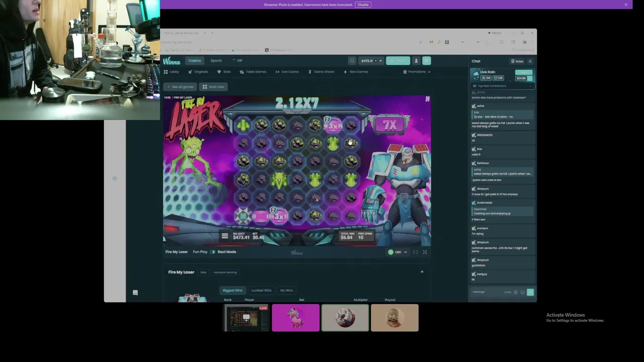This screenshot has height=362, width=644.
Task: Open the Slots category
Action: point(224,72)
